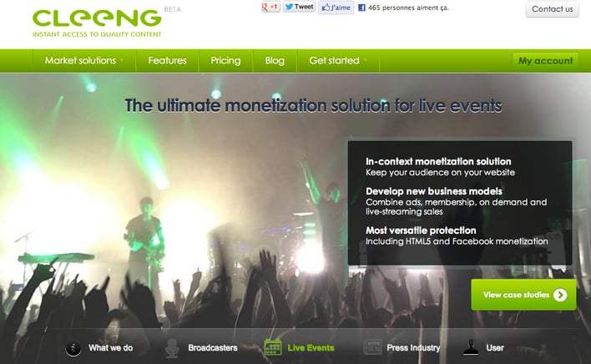
Task: Open the Pricing menu item
Action: click(225, 61)
